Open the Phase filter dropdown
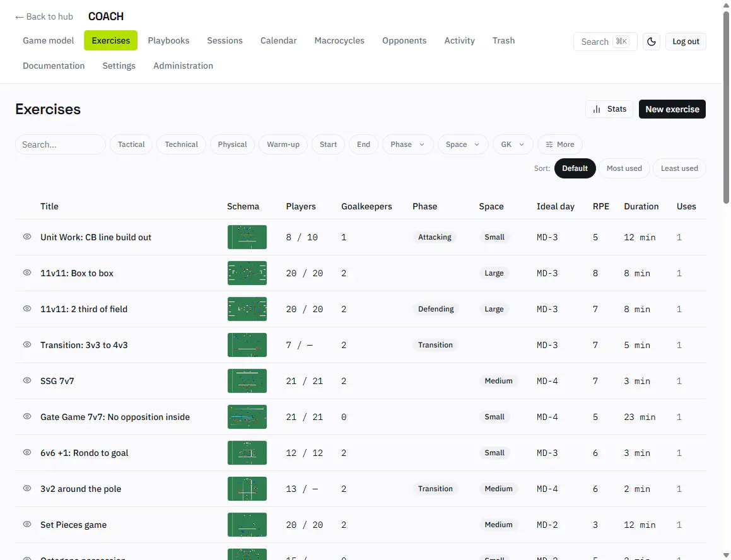 [408, 144]
